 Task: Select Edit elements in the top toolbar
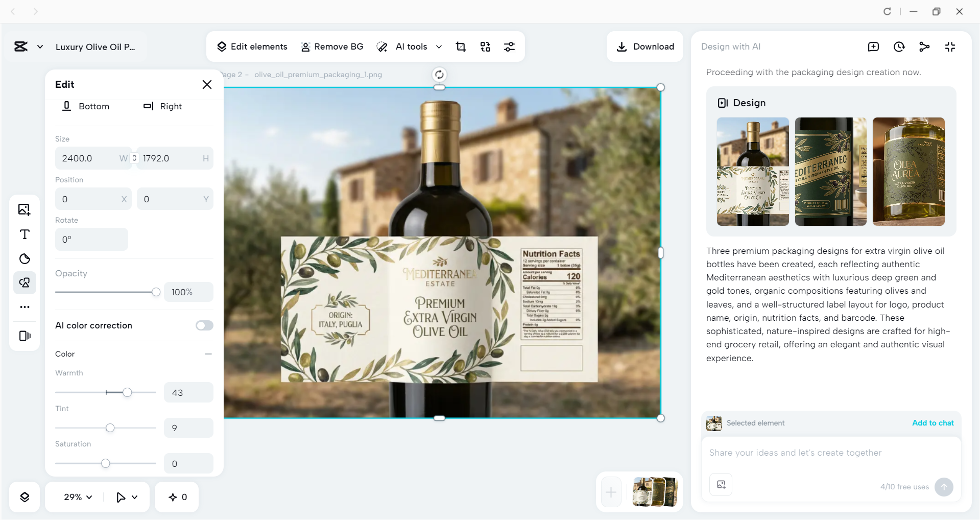[x=252, y=46]
